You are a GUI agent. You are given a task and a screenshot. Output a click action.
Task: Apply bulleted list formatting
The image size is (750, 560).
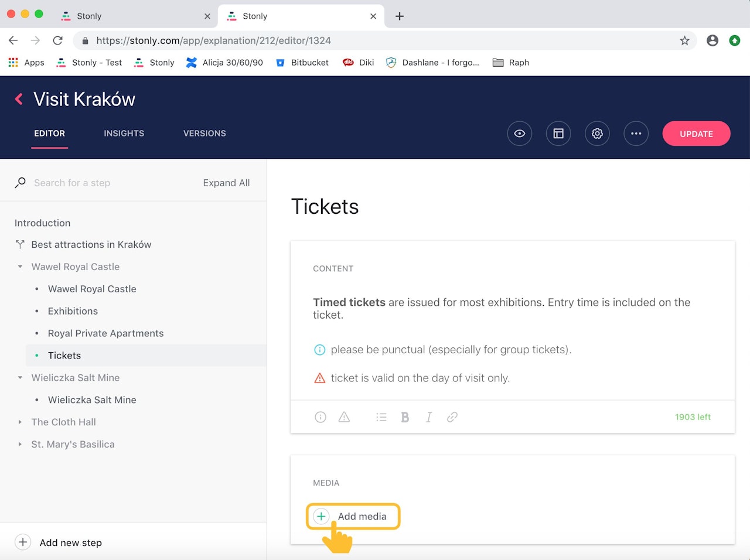pos(381,417)
